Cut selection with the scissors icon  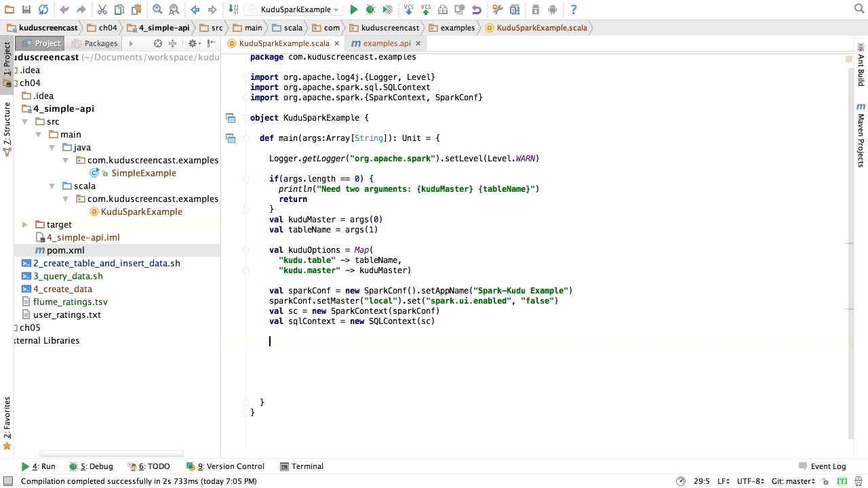(x=102, y=9)
